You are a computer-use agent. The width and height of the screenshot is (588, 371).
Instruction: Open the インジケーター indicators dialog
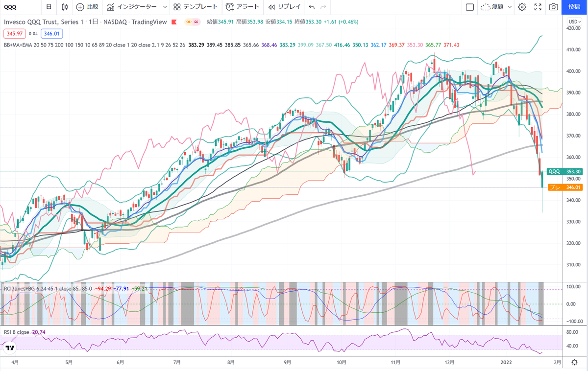pos(132,7)
